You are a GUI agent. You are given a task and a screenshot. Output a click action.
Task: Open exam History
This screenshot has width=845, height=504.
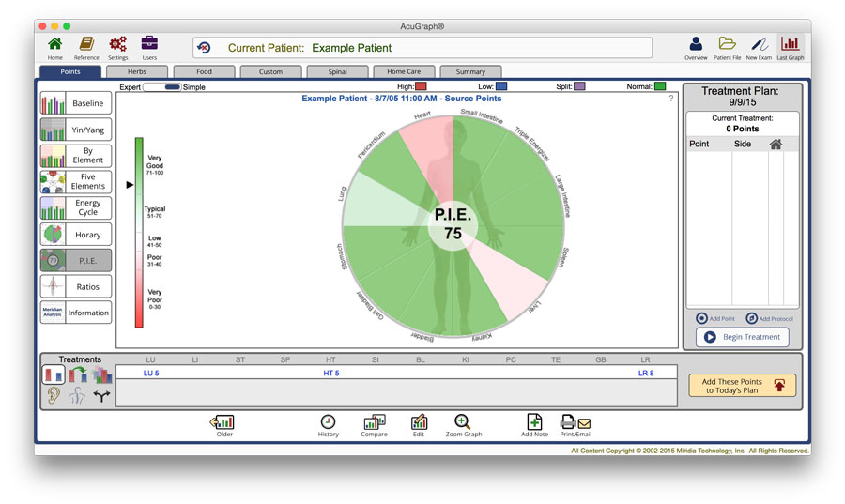pyautogui.click(x=328, y=425)
